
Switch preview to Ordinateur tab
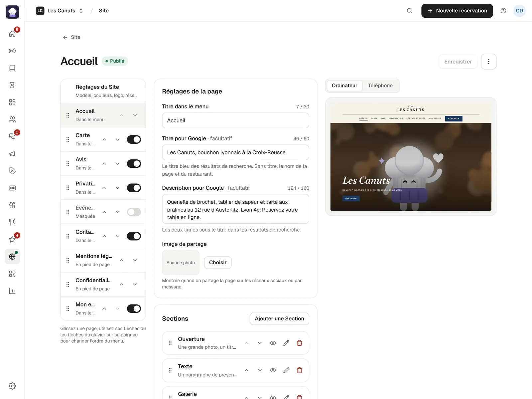[344, 86]
